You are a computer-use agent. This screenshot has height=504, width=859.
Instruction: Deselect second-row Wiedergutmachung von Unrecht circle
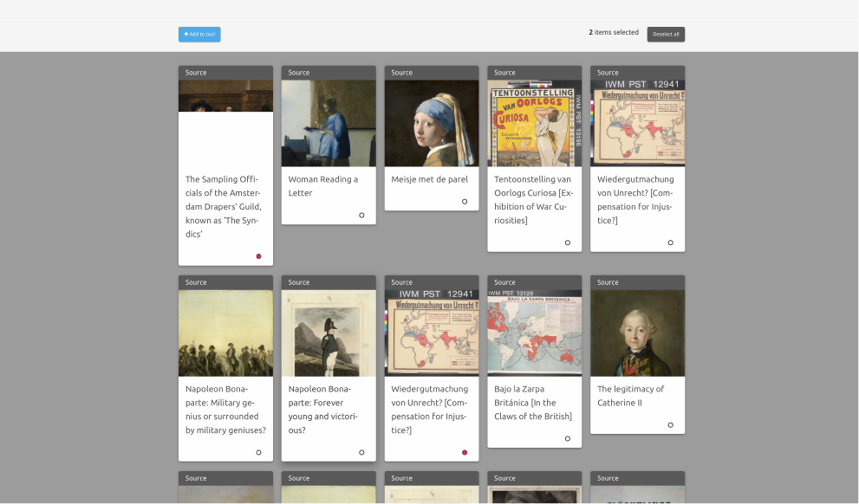pos(465,452)
